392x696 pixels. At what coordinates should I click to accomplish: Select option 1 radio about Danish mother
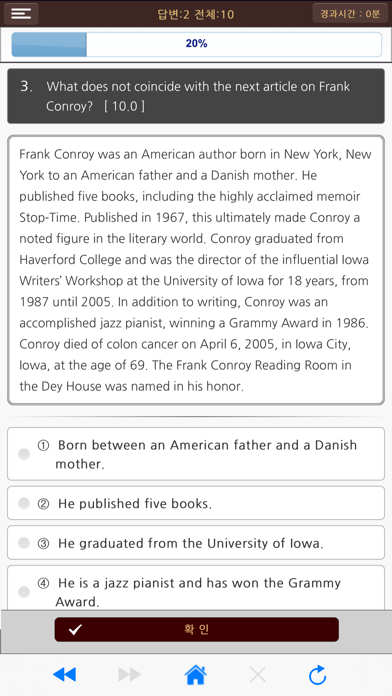(24, 454)
